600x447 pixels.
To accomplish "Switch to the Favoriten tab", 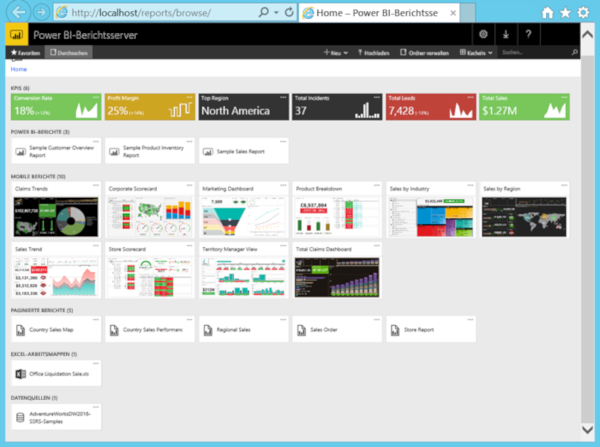I will click(x=25, y=52).
